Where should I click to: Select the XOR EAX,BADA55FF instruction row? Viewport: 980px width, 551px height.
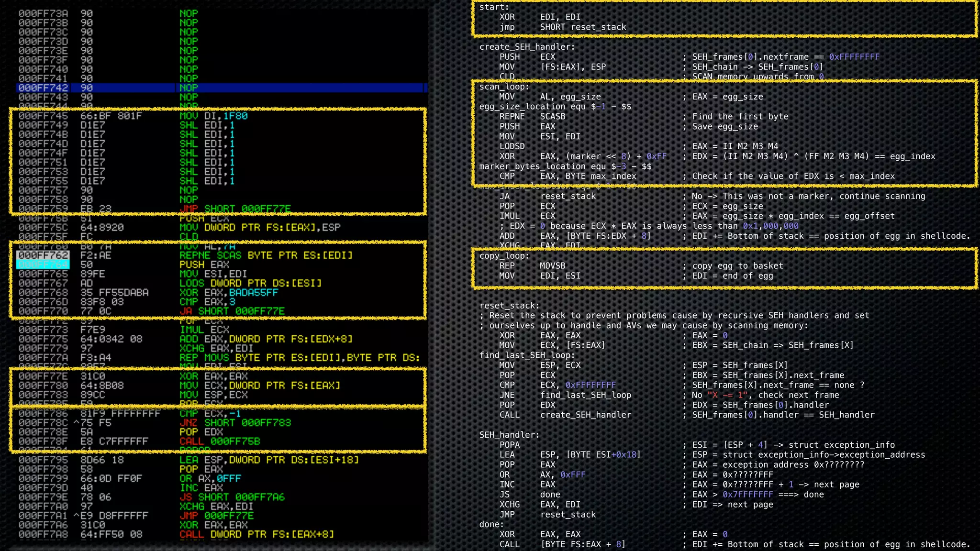coord(148,292)
